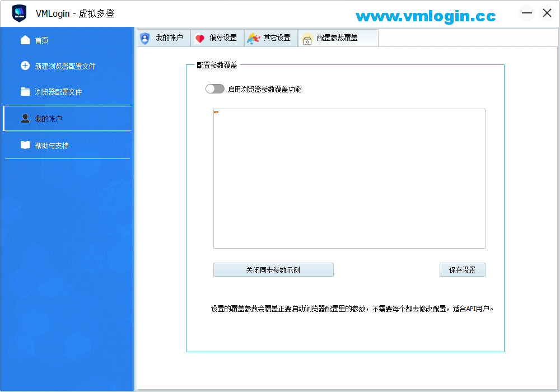560x392 pixels.
Task: Click the VMLogin shield logo icon
Action: [x=19, y=13]
